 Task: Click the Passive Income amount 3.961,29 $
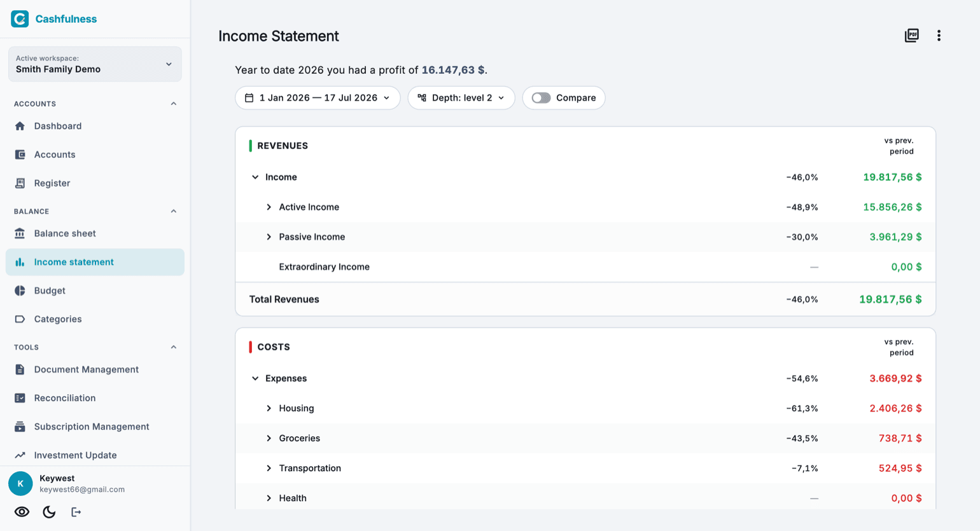click(895, 237)
